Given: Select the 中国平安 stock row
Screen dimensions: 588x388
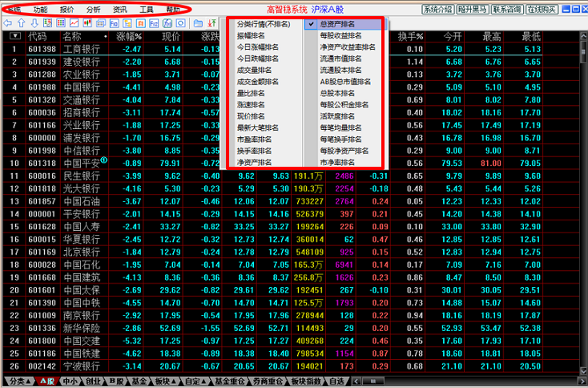Looking at the screenshot, I should (272, 164).
